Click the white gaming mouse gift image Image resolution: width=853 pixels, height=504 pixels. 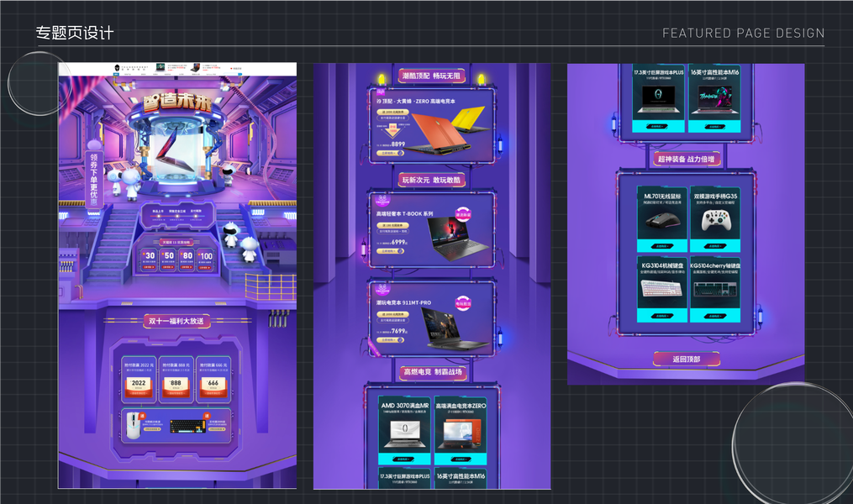tap(133, 425)
